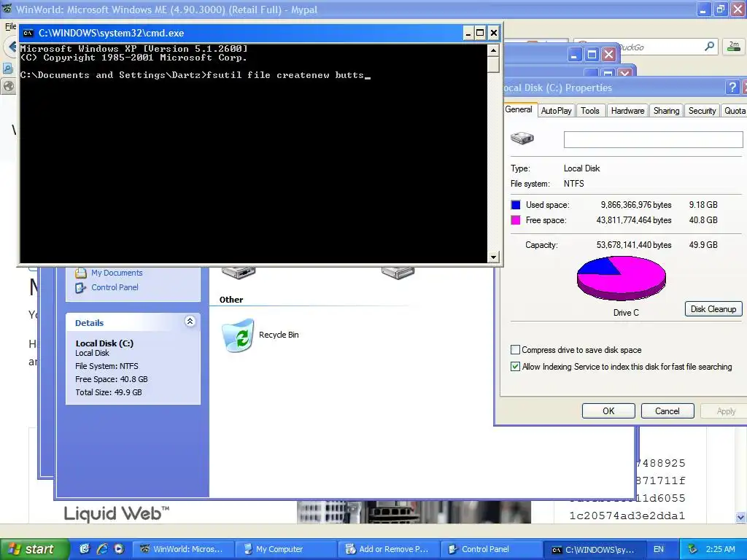Click the 'Other' group heading
This screenshot has width=747, height=560.
[231, 300]
